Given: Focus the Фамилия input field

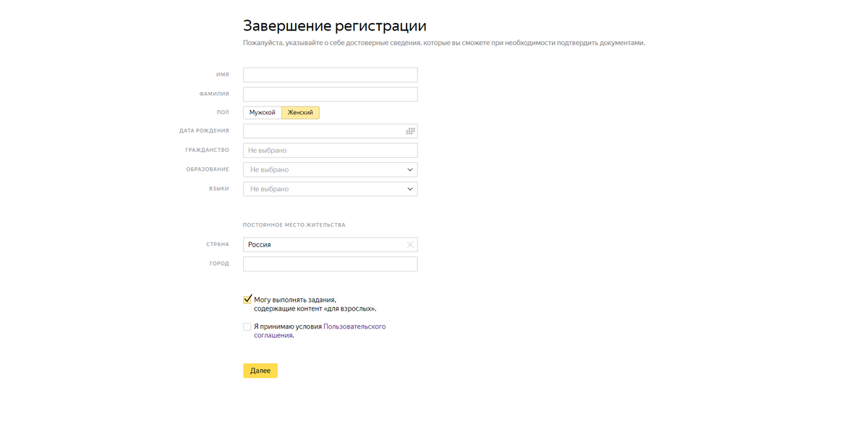Looking at the screenshot, I should coord(330,93).
